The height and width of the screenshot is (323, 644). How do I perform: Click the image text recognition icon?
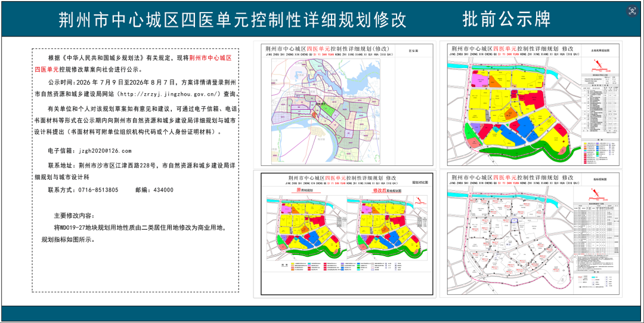pyautogui.click(x=632, y=11)
